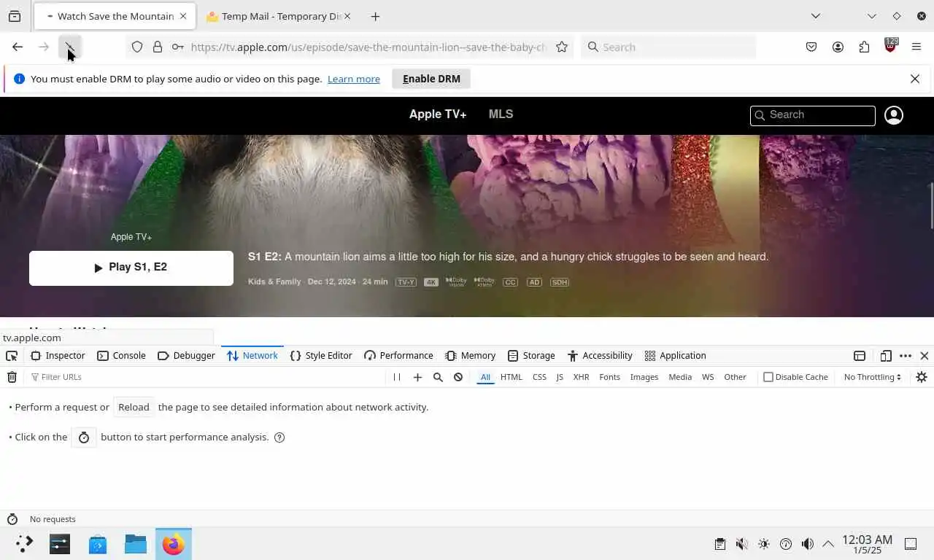The width and height of the screenshot is (934, 560).
Task: Switch to the Accessibility tab
Action: coord(600,356)
